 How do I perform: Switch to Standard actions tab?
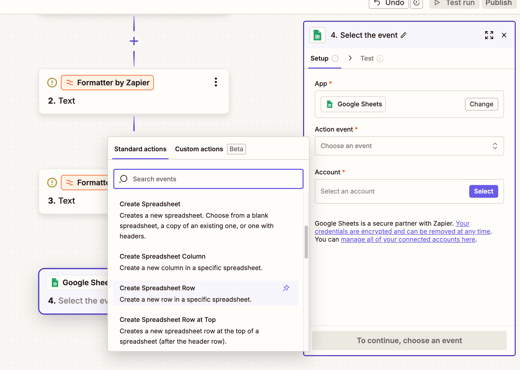coord(140,149)
